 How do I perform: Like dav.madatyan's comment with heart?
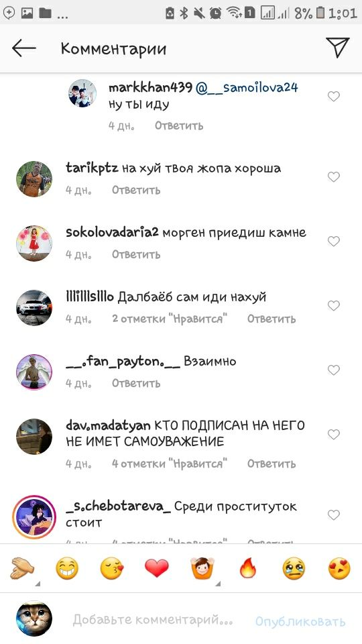tap(334, 434)
